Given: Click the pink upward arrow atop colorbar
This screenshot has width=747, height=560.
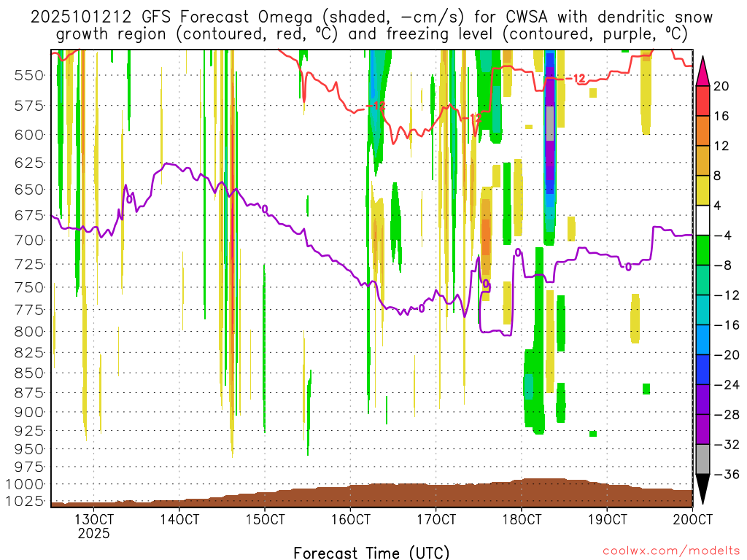Looking at the screenshot, I should [703, 71].
